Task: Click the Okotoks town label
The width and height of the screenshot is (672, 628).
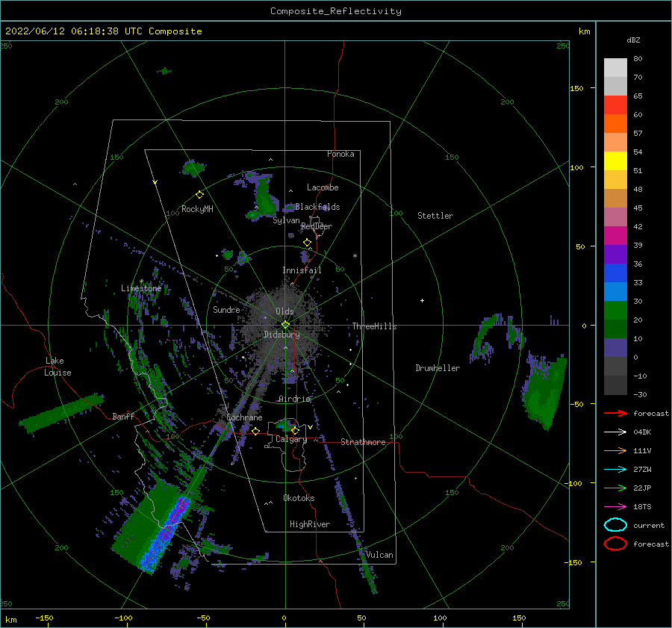Action: tap(299, 498)
